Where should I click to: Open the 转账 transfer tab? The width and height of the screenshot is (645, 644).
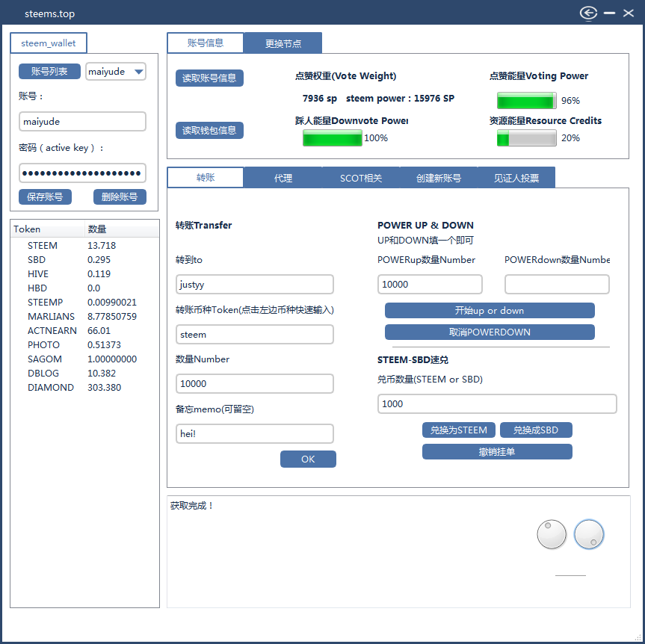coord(206,177)
